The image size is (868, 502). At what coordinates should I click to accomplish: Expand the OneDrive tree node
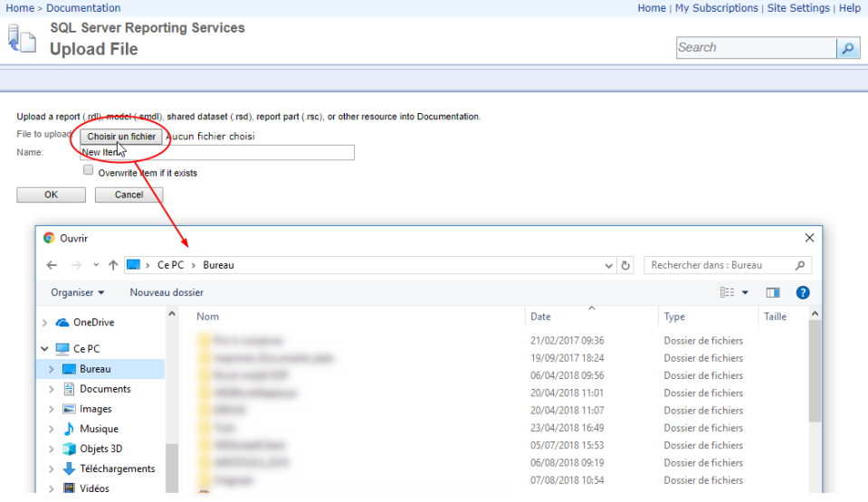[x=44, y=323]
